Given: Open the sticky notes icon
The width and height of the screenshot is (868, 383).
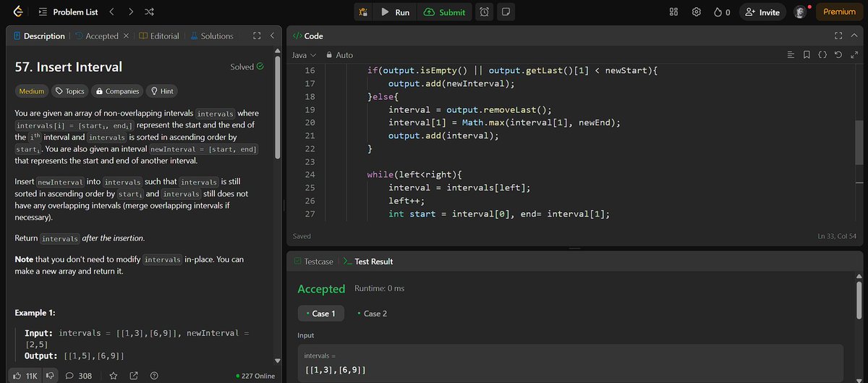Looking at the screenshot, I should [505, 12].
